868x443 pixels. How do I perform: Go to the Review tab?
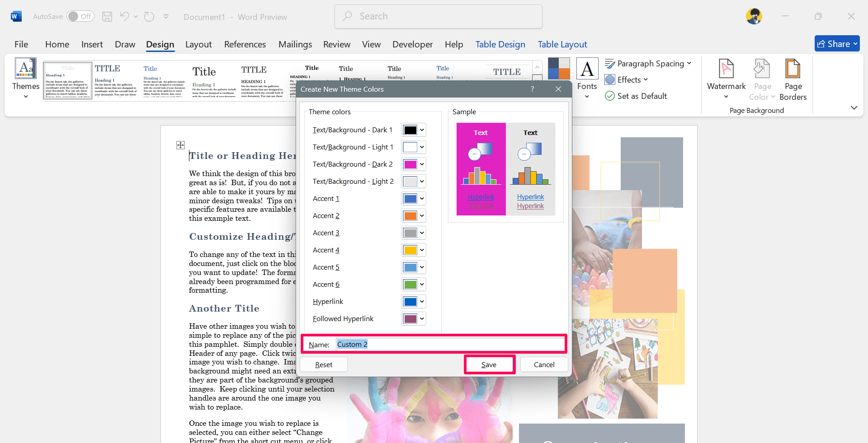337,44
